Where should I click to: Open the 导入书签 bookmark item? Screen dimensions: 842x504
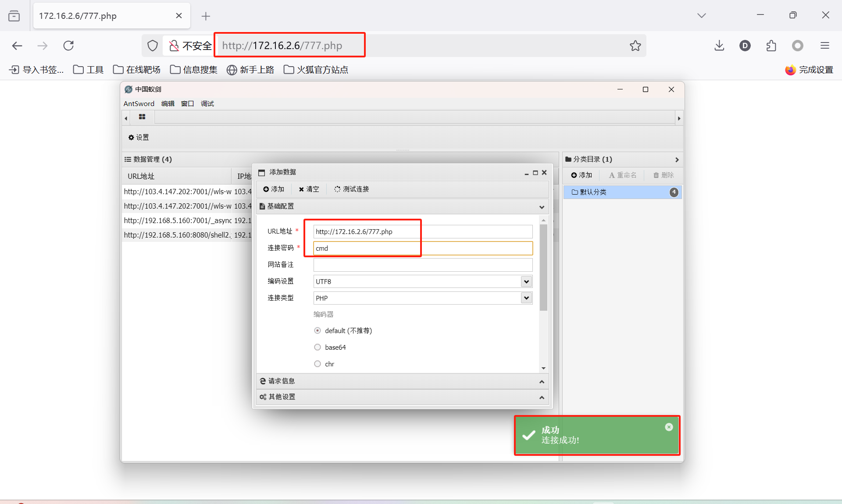point(36,70)
